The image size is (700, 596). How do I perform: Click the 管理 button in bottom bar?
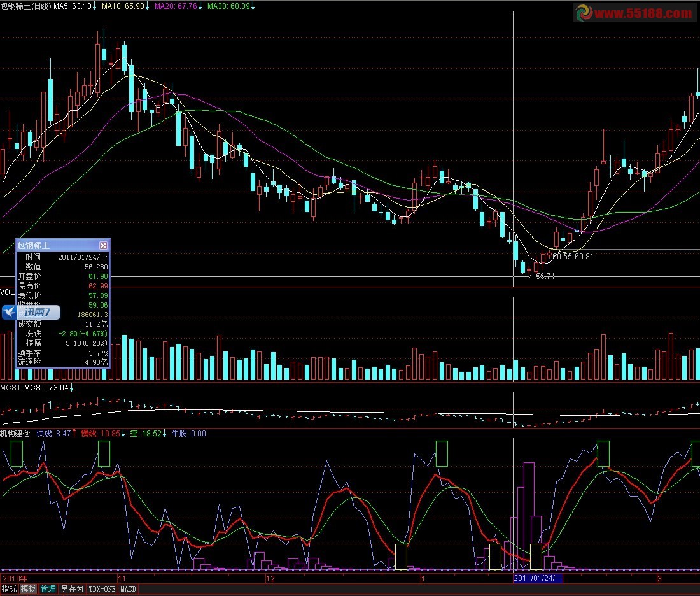click(x=48, y=589)
